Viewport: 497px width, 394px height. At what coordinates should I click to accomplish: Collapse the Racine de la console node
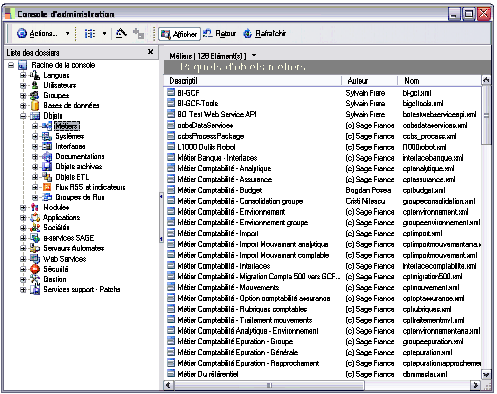(11, 65)
